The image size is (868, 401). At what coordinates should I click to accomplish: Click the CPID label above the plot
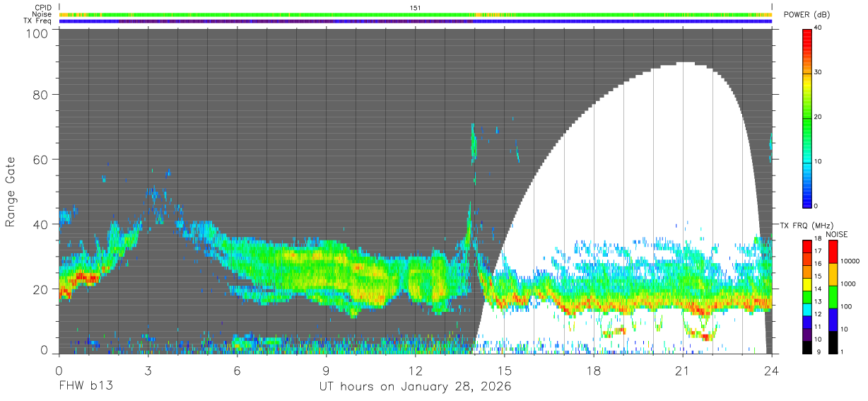coord(43,8)
